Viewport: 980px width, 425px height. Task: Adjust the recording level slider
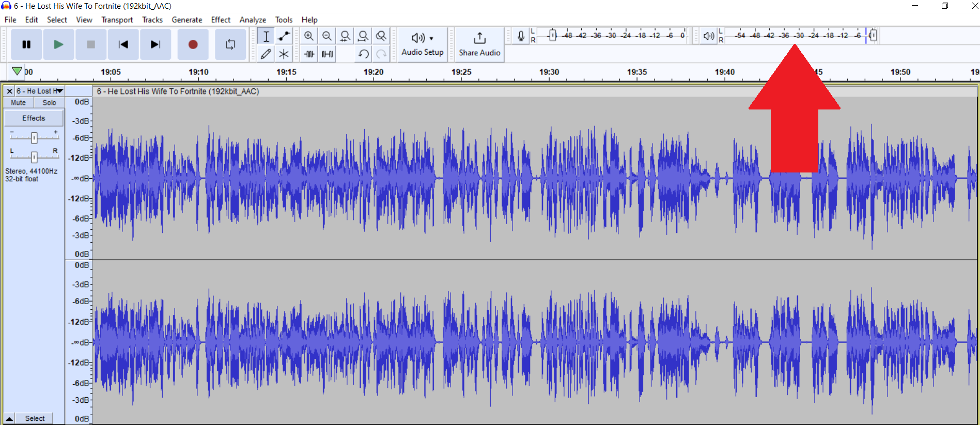tap(552, 36)
